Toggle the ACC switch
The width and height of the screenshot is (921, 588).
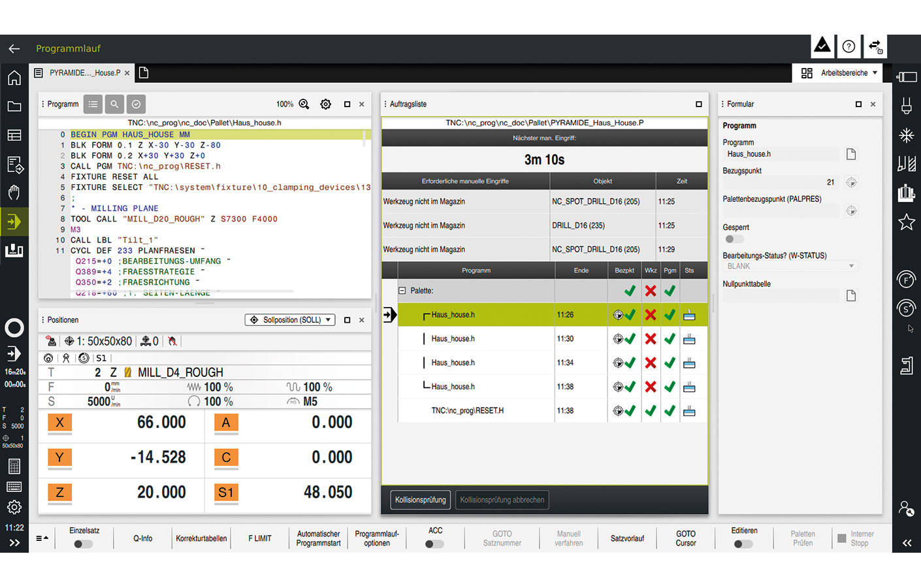tap(434, 544)
